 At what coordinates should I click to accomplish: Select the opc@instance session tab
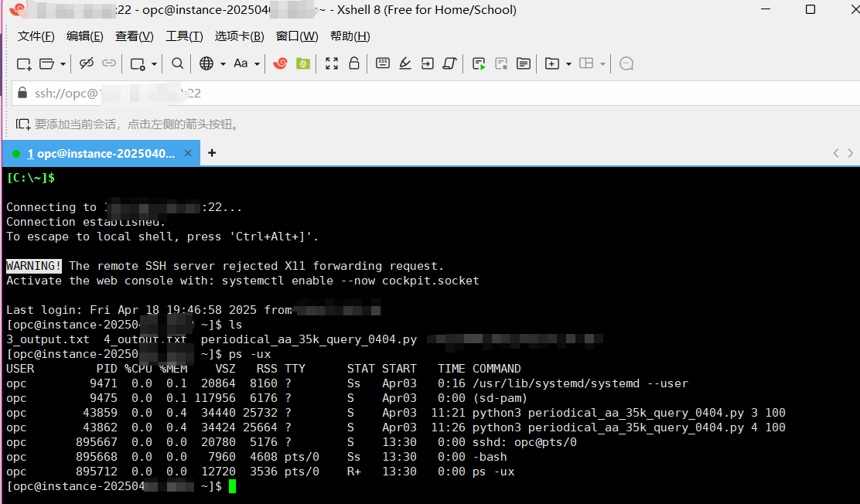coord(101,153)
